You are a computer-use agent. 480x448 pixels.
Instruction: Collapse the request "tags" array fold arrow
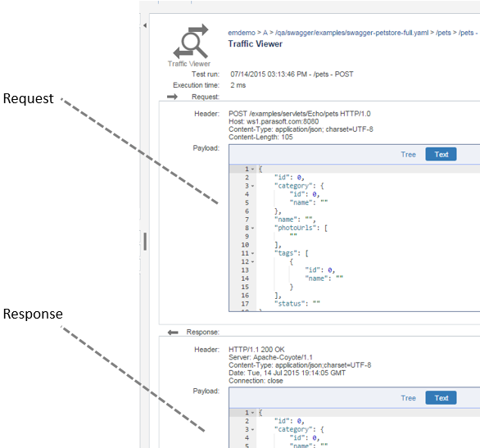252,253
